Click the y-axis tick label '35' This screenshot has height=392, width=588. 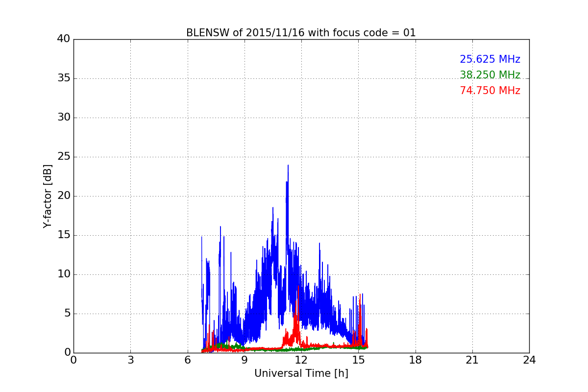tap(64, 78)
